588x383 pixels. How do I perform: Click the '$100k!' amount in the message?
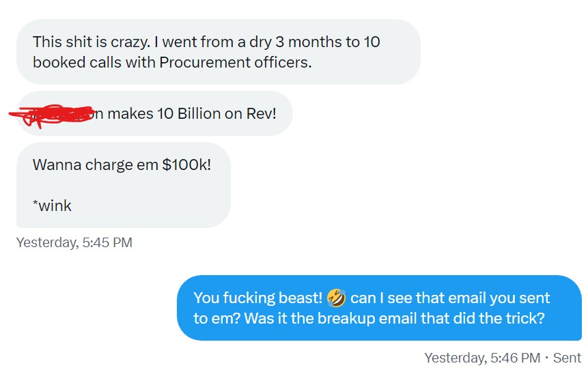coord(186,165)
